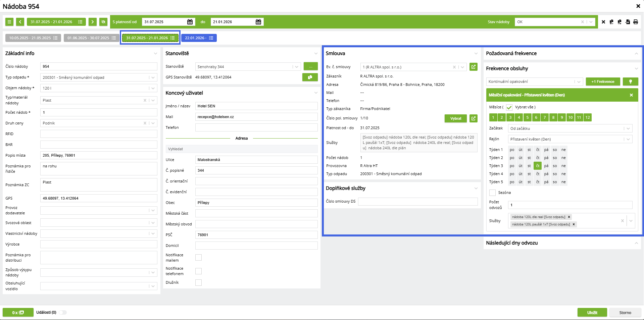Toggle month 12 button
The width and height of the screenshot is (644, 320).
click(x=588, y=117)
